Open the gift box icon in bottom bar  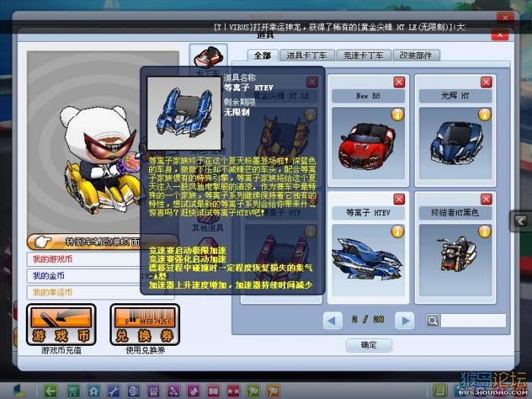[x=154, y=391]
